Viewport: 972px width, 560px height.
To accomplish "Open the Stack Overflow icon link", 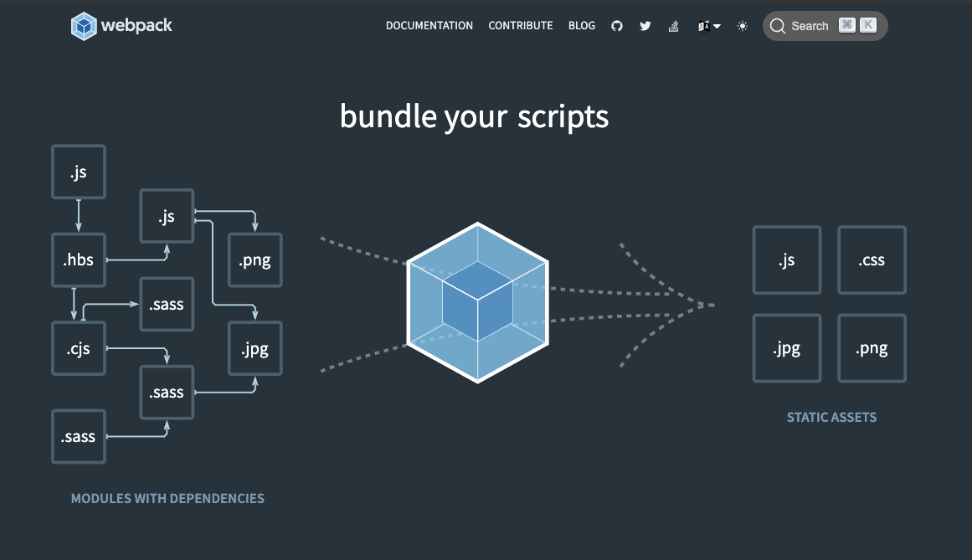I will (673, 26).
